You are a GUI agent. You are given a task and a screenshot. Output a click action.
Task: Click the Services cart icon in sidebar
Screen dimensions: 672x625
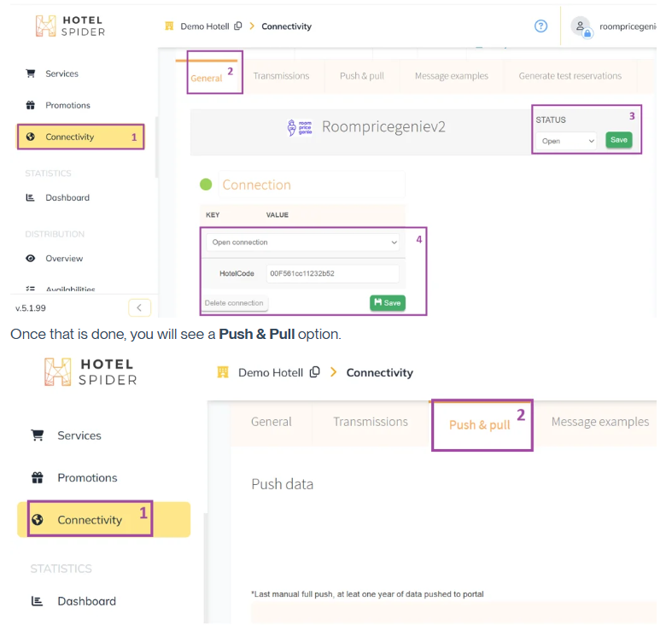(x=31, y=73)
